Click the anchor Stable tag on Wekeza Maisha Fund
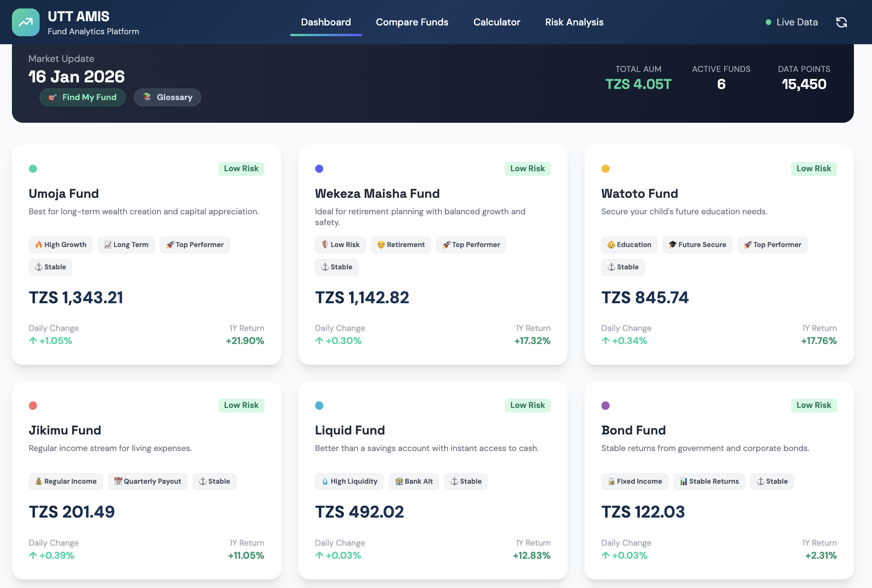 click(336, 267)
